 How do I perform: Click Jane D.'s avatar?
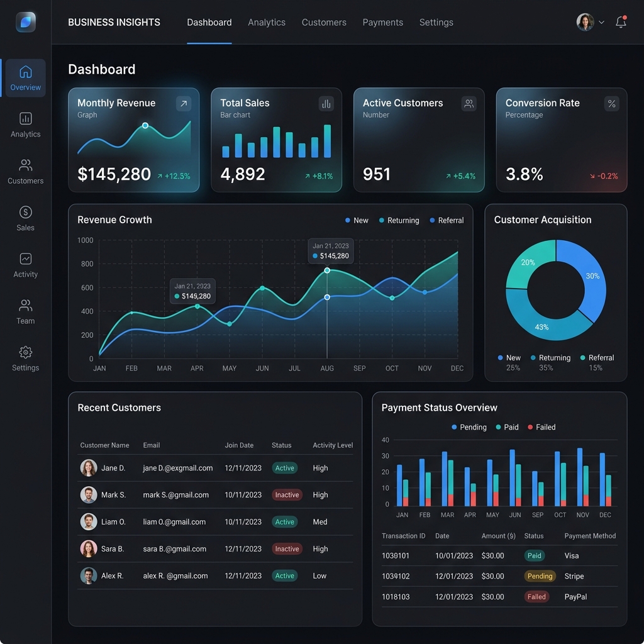(88, 468)
